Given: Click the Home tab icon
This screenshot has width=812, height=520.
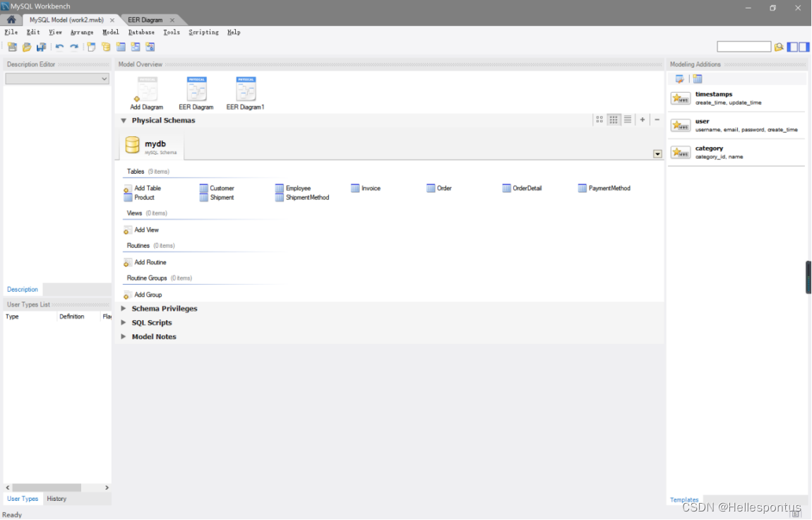Looking at the screenshot, I should pos(11,20).
